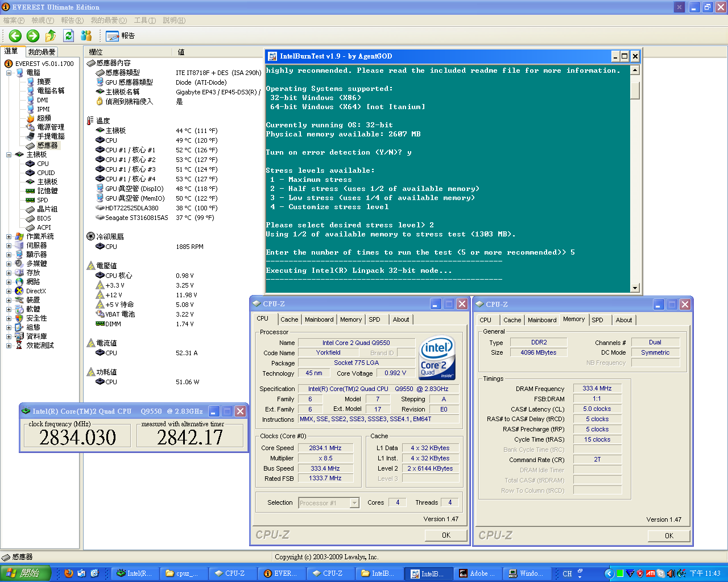Switch to the 我的最愛 favorites tab
Screen dimensions: 728x582
(42, 52)
